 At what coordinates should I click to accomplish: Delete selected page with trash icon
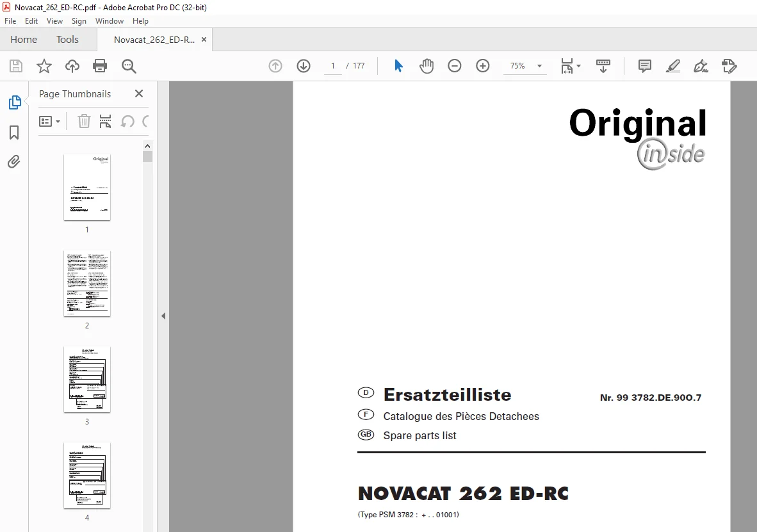point(84,121)
